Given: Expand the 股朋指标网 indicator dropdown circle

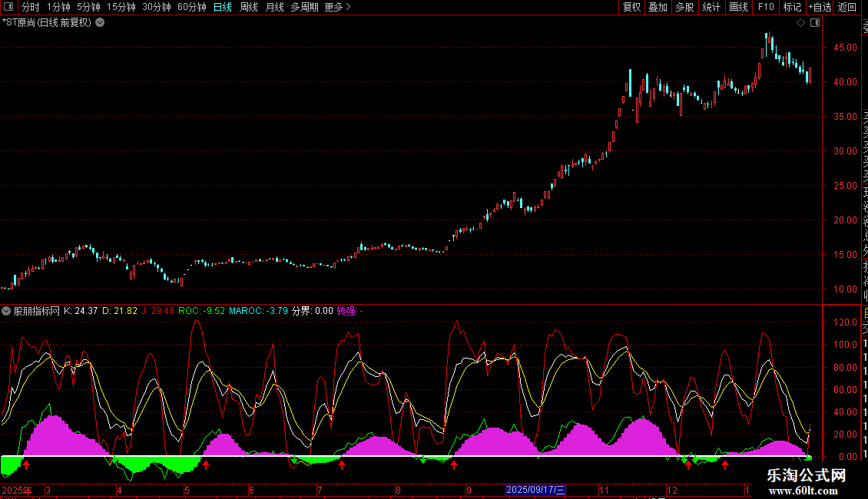Looking at the screenshot, I should [6, 311].
